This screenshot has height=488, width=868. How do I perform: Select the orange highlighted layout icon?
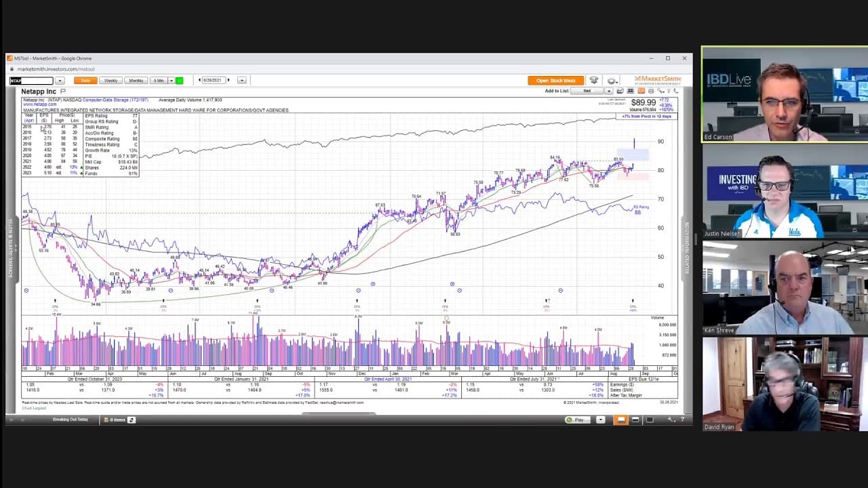point(620,420)
